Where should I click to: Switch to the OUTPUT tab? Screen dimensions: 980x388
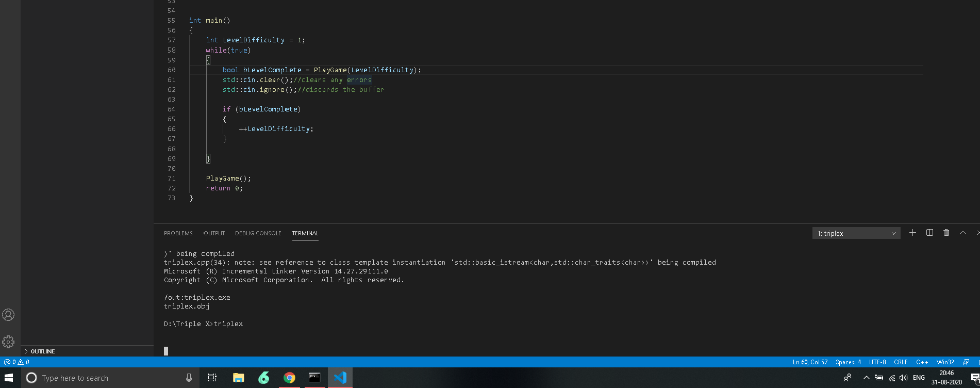[214, 233]
